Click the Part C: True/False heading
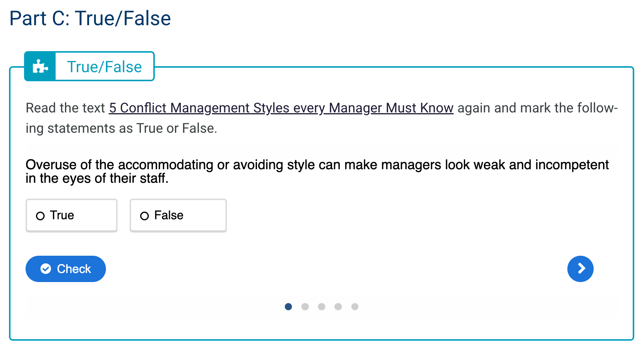The image size is (644, 358). 90,18
